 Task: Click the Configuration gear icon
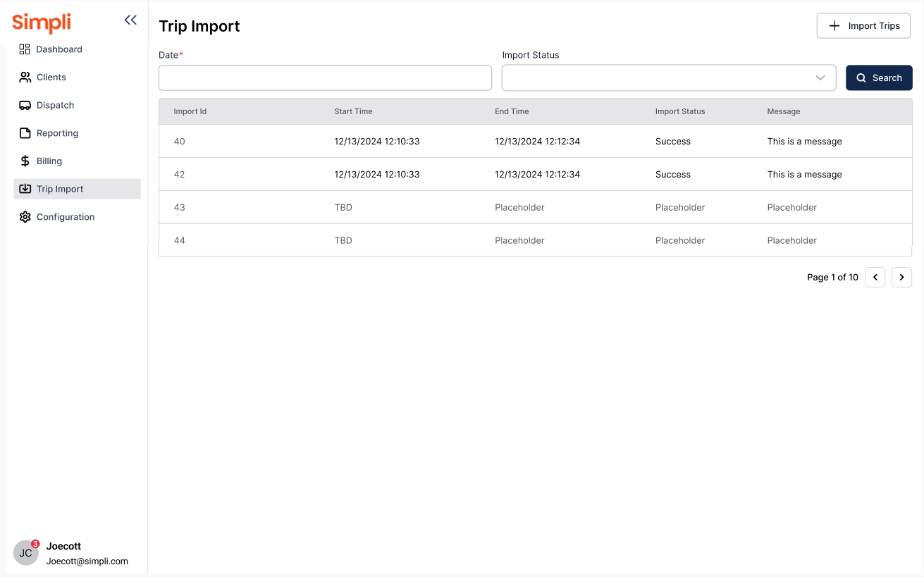pos(25,217)
